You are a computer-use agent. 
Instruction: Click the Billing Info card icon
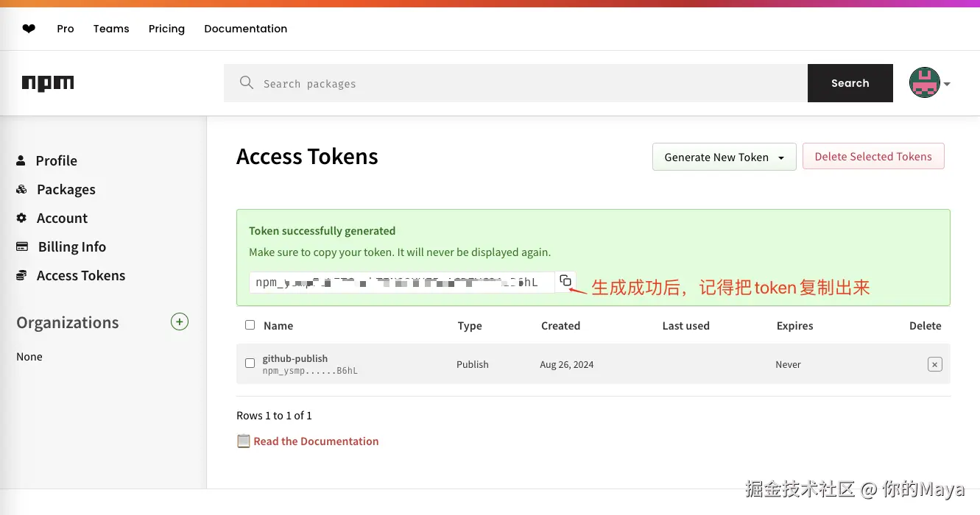tap(21, 246)
